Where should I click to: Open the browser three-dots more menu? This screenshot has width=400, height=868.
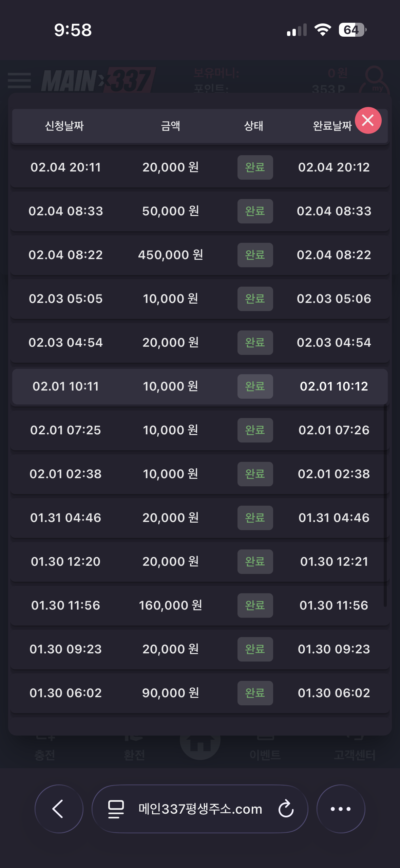click(x=341, y=809)
